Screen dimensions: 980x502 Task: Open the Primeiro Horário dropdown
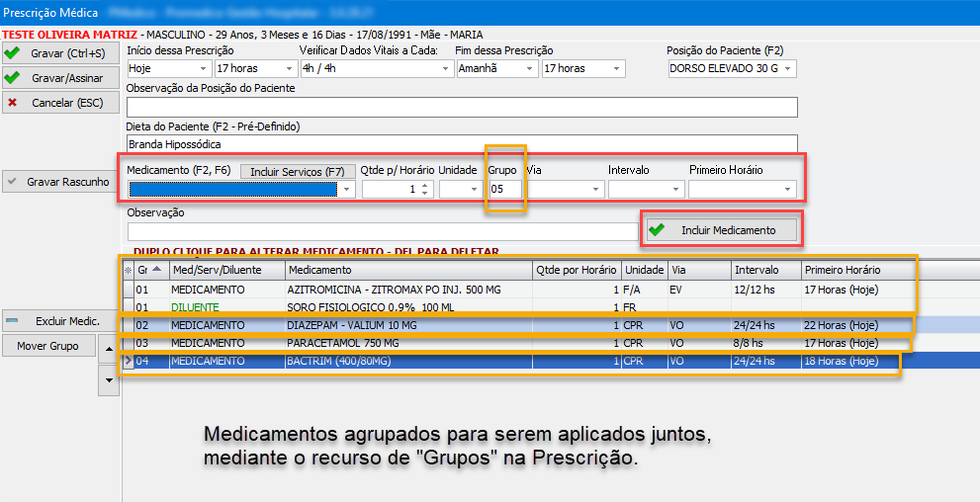click(788, 190)
